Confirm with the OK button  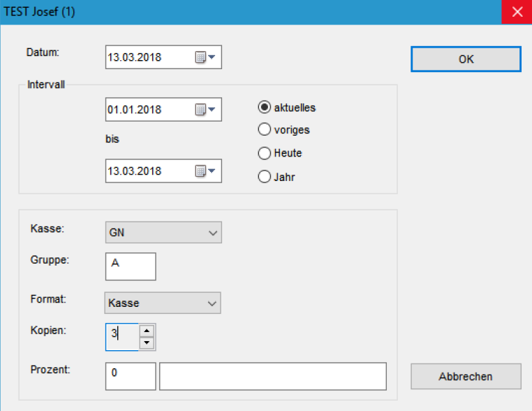click(466, 59)
